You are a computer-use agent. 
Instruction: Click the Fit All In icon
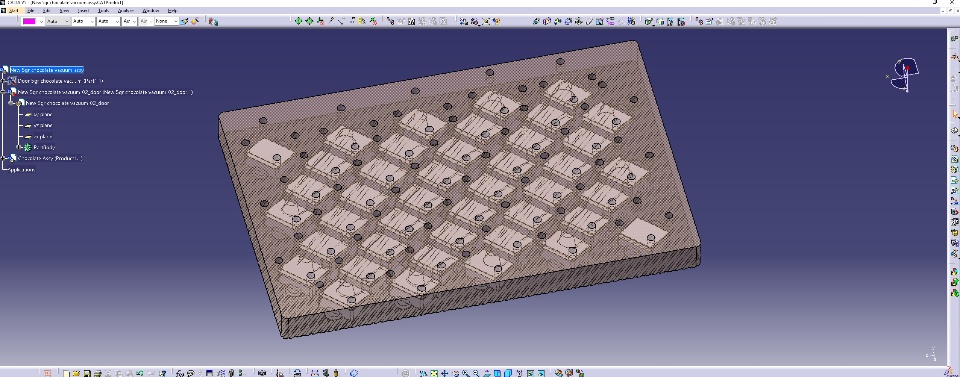coord(434,373)
